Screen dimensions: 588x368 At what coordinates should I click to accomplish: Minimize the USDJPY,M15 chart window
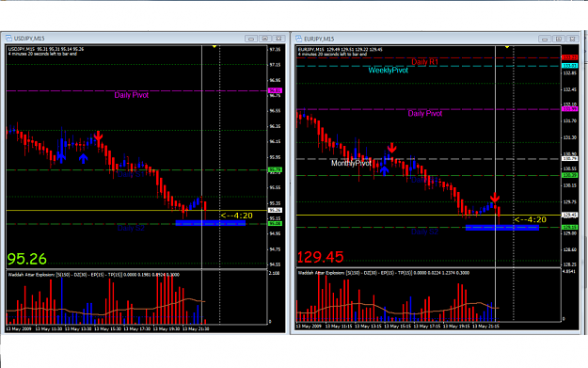coord(251,39)
